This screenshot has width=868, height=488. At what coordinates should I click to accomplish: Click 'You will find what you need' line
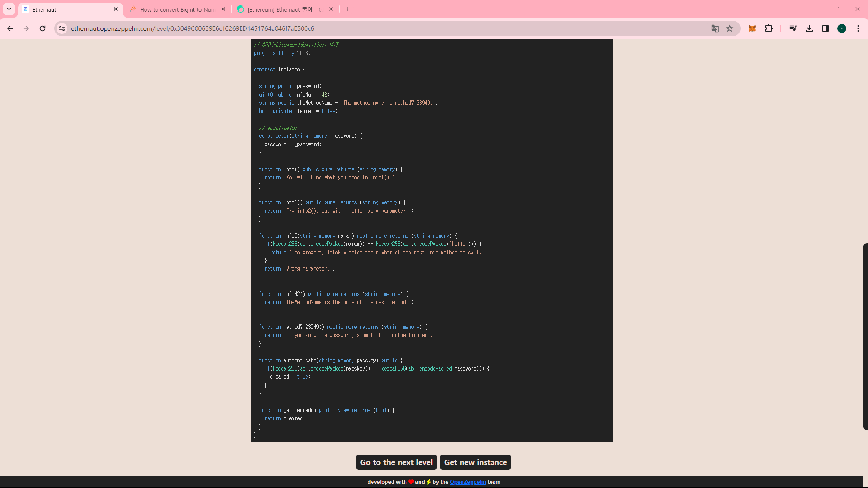[331, 178]
